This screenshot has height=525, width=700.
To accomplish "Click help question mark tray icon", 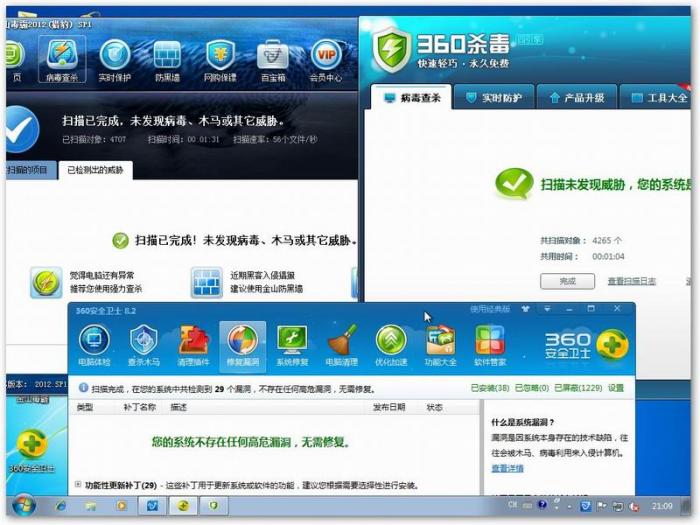I will pos(542,505).
